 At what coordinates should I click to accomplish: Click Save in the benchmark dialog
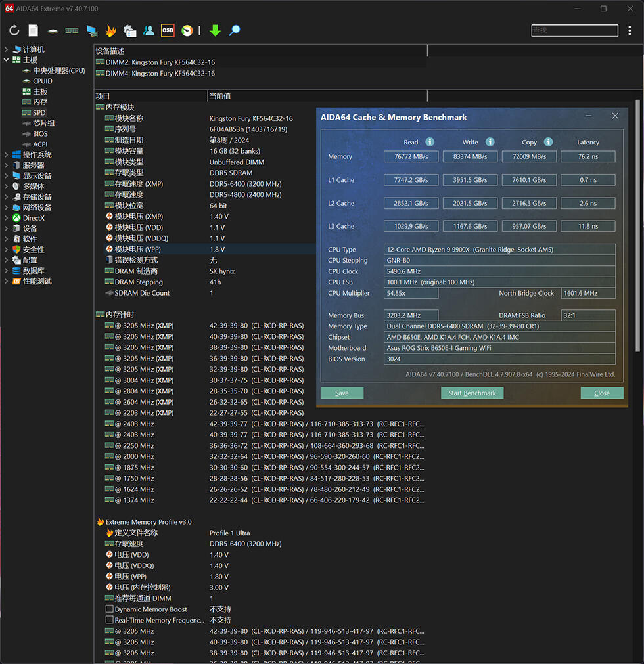tap(342, 393)
